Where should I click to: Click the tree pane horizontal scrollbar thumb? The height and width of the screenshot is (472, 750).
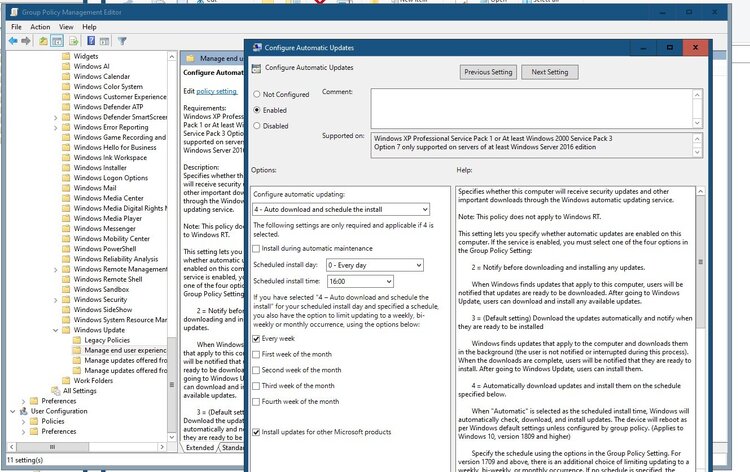53,447
